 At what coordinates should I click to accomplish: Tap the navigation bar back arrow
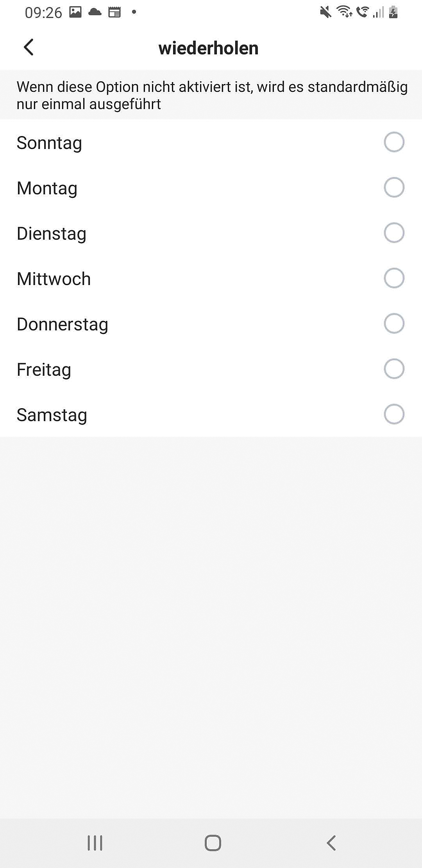pos(331,843)
